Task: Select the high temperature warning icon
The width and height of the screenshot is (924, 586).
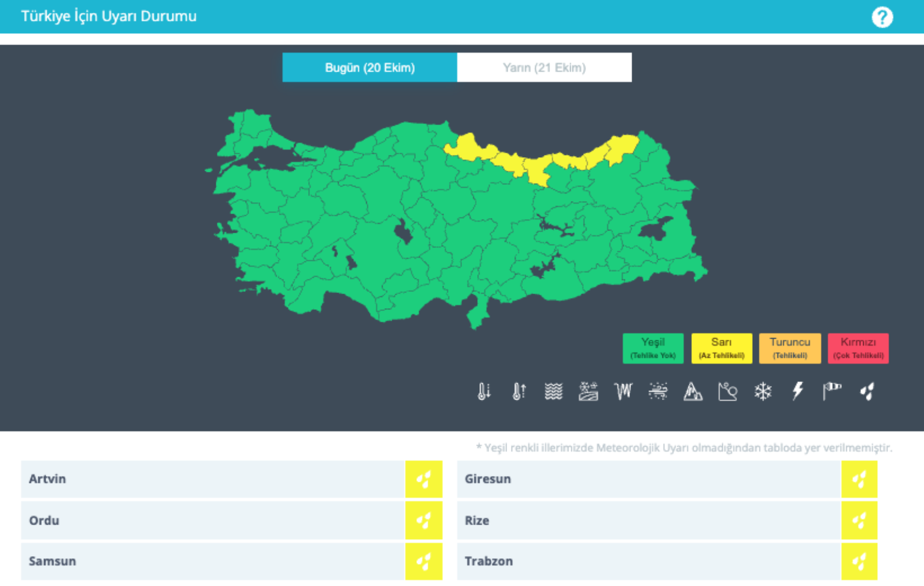Action: coord(519,391)
